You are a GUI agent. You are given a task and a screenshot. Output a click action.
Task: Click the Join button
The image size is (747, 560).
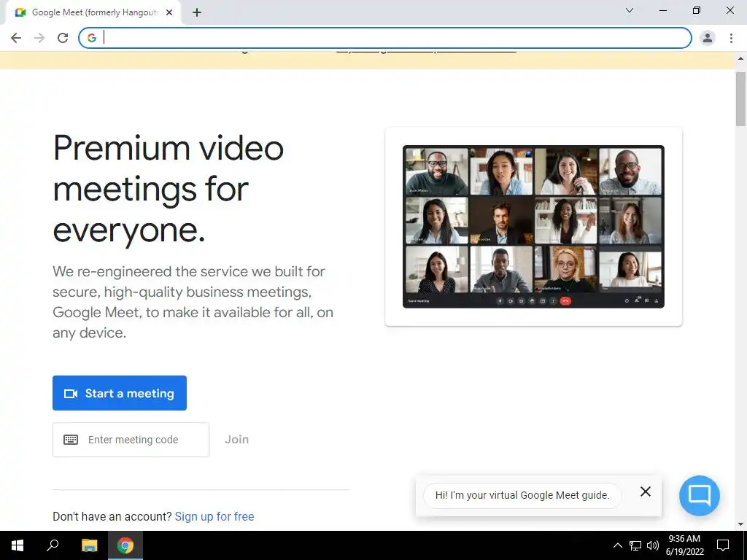pos(237,440)
